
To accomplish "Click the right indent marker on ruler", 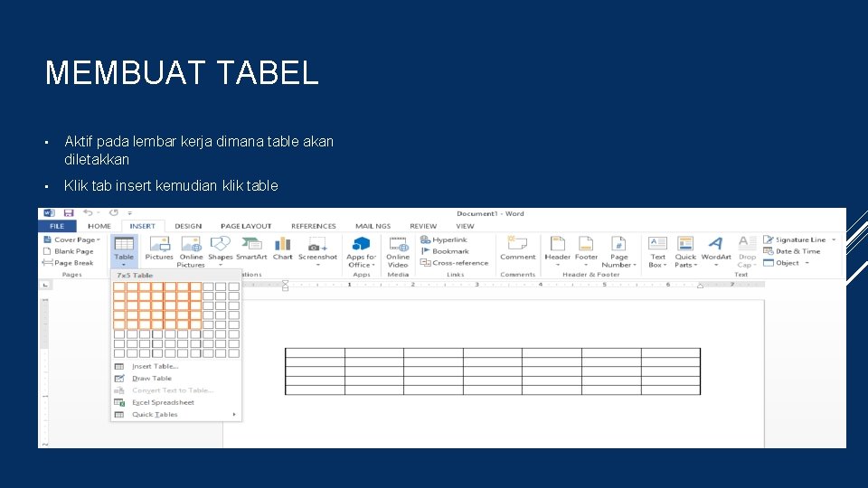I will (x=700, y=286).
